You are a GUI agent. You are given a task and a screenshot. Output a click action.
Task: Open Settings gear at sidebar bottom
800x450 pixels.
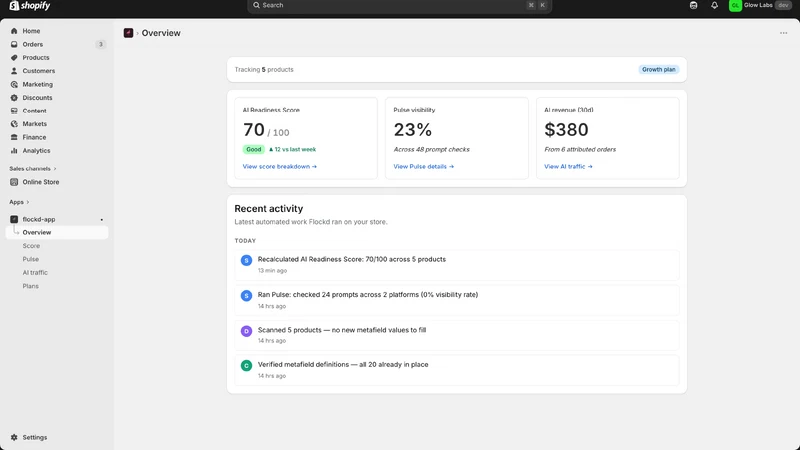[x=14, y=437]
